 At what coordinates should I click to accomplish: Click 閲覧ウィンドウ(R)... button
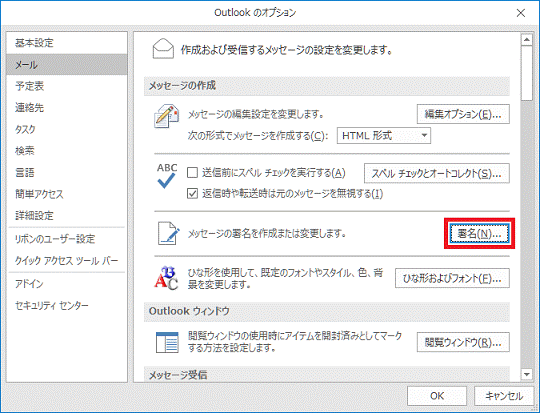[463, 342]
